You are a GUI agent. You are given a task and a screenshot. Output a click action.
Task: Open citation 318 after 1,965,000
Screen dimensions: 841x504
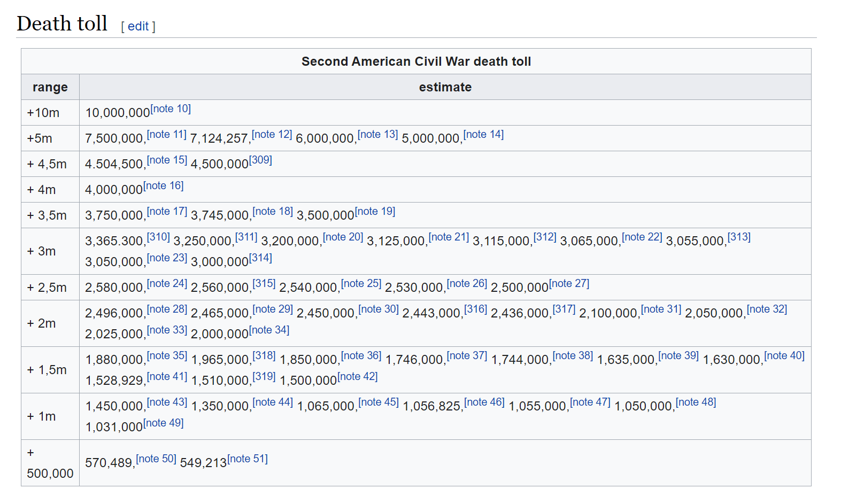click(x=264, y=355)
